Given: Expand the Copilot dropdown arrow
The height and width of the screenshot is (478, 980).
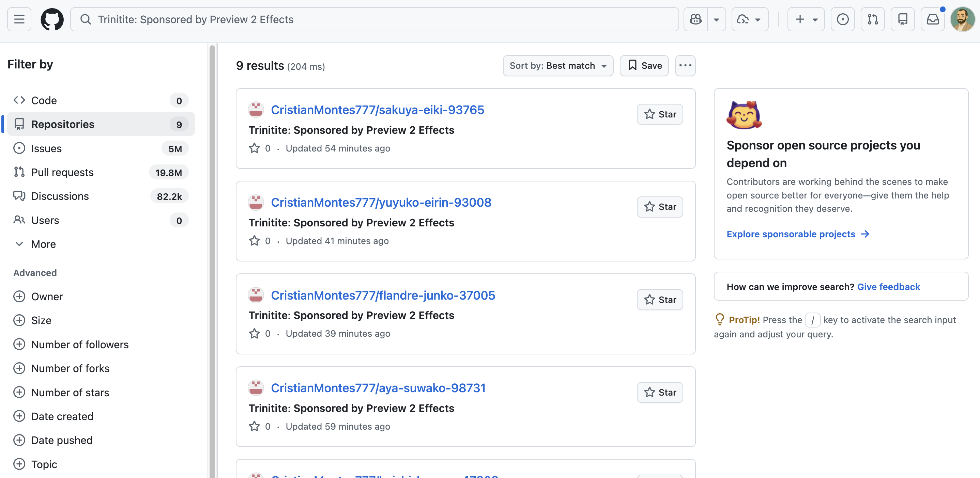Looking at the screenshot, I should pos(716,19).
